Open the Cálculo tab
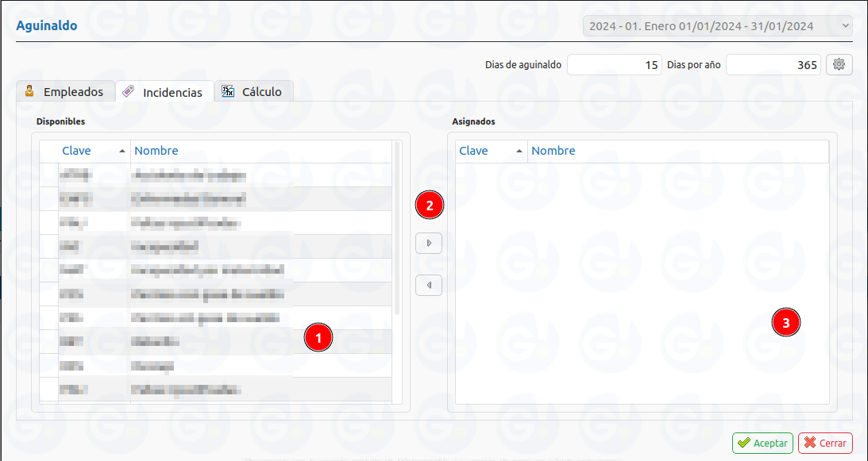This screenshot has height=461, width=868. (x=253, y=92)
